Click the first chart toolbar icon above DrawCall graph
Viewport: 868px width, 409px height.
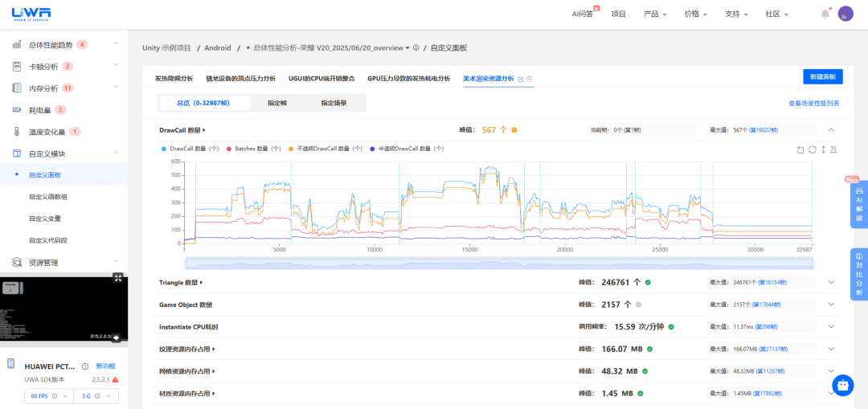point(800,149)
